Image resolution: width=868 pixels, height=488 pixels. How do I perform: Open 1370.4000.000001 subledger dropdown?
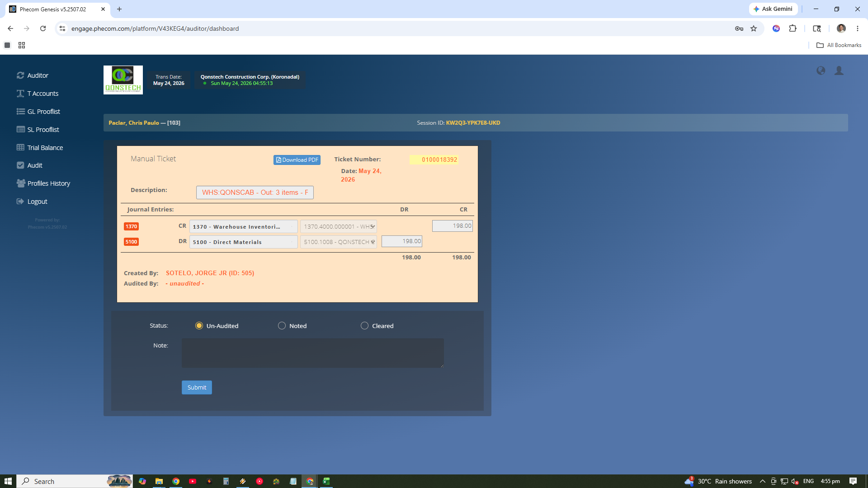pyautogui.click(x=339, y=227)
